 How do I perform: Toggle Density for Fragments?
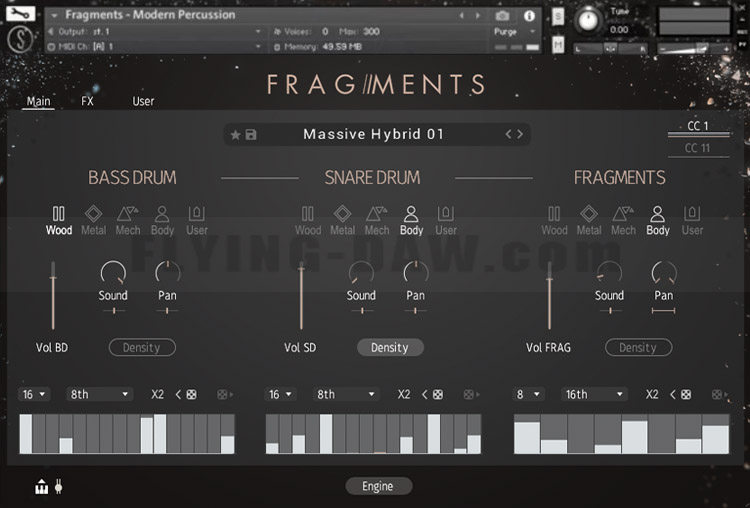click(639, 347)
